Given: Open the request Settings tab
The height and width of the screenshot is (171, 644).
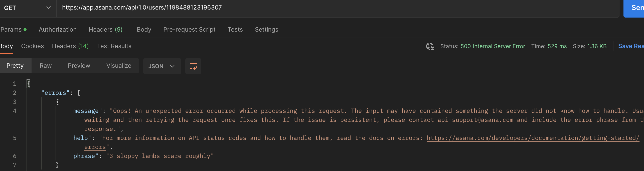Looking at the screenshot, I should 266,30.
